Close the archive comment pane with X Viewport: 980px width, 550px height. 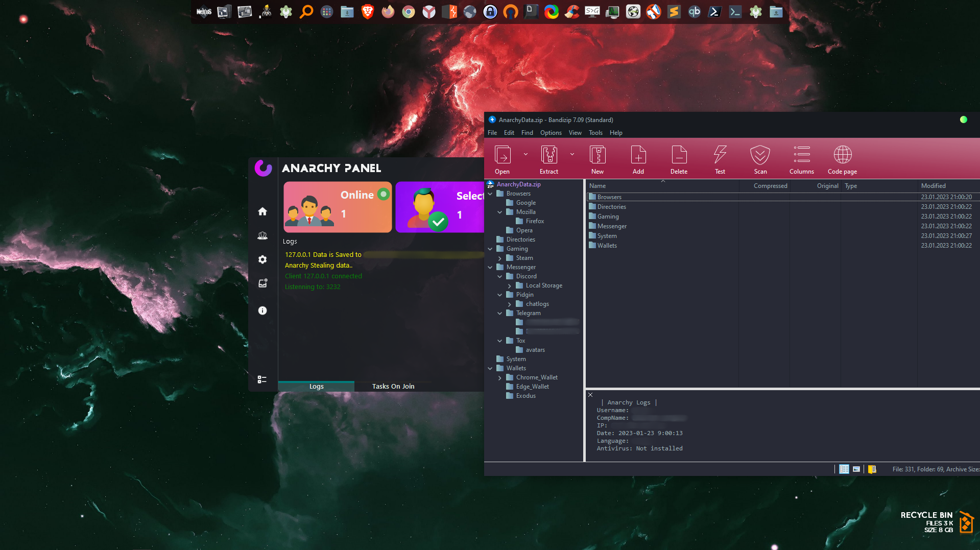590,395
